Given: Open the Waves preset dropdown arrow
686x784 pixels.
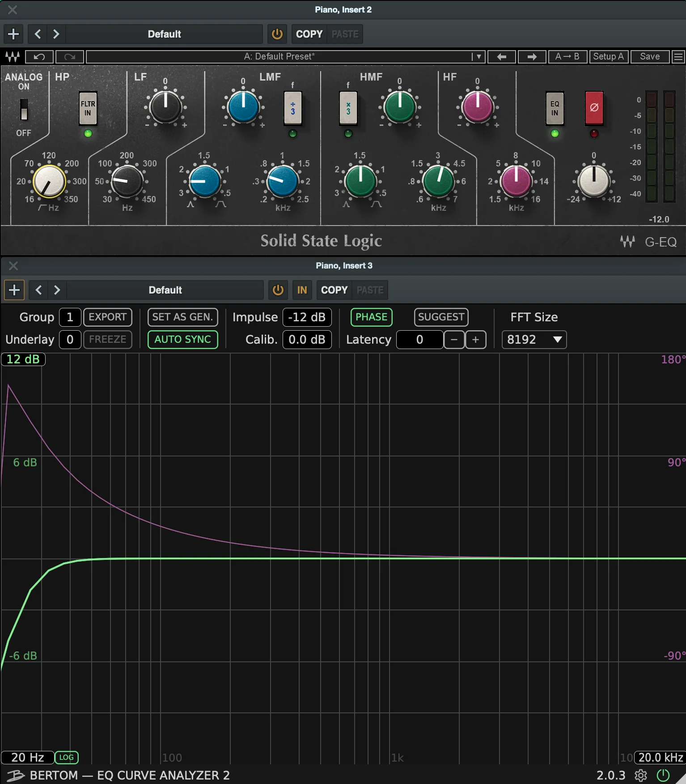Looking at the screenshot, I should [x=479, y=57].
